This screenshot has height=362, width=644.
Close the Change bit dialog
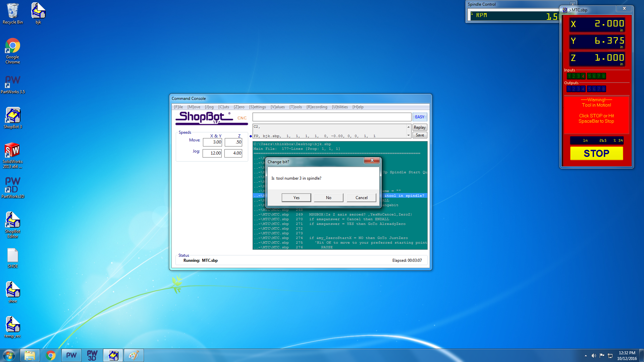click(372, 161)
